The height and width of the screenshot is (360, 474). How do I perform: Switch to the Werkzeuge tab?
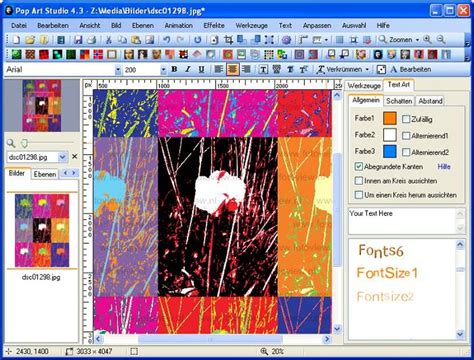click(x=364, y=86)
